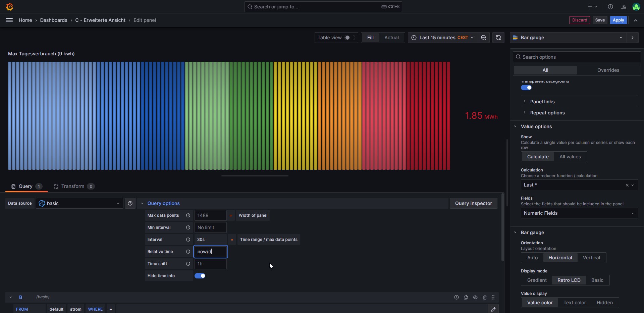Disable the Hide time info toggle
Image resolution: width=644 pixels, height=313 pixels.
coord(200,276)
